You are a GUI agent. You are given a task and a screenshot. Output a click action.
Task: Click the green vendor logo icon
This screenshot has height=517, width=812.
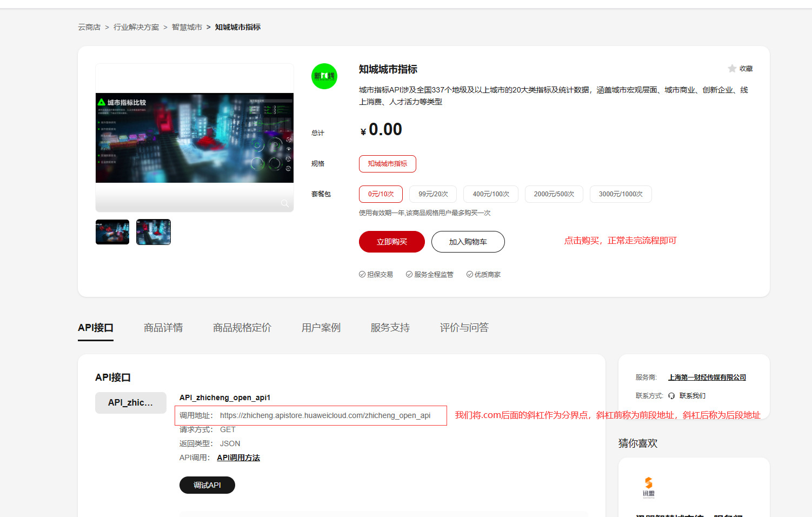(324, 76)
